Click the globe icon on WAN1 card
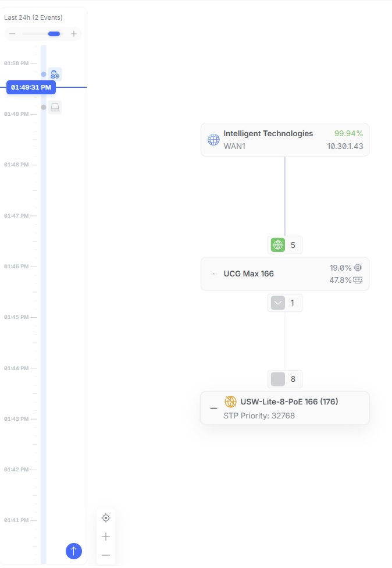 point(213,140)
